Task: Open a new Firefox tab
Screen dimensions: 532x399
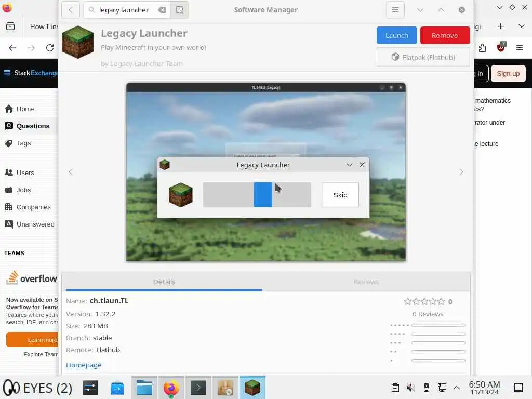Action: point(500,26)
